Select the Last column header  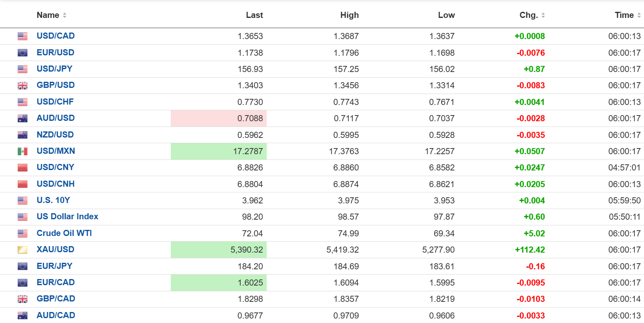coord(254,15)
